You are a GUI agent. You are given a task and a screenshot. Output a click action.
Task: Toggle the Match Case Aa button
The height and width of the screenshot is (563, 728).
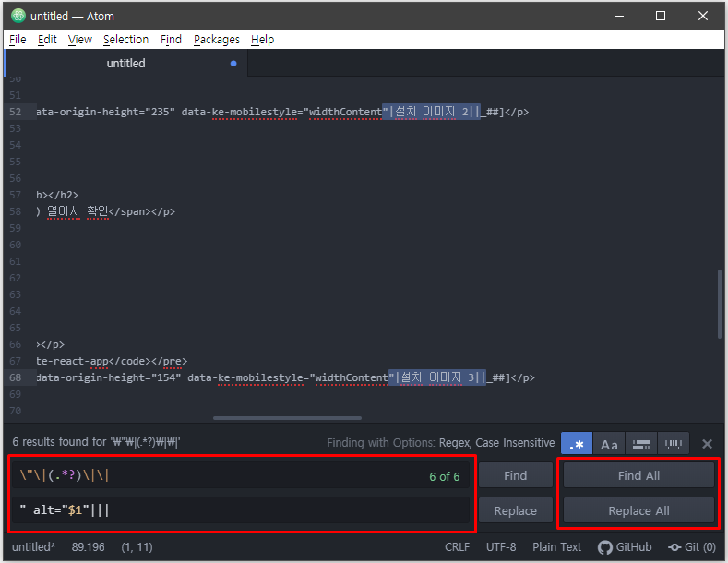609,444
